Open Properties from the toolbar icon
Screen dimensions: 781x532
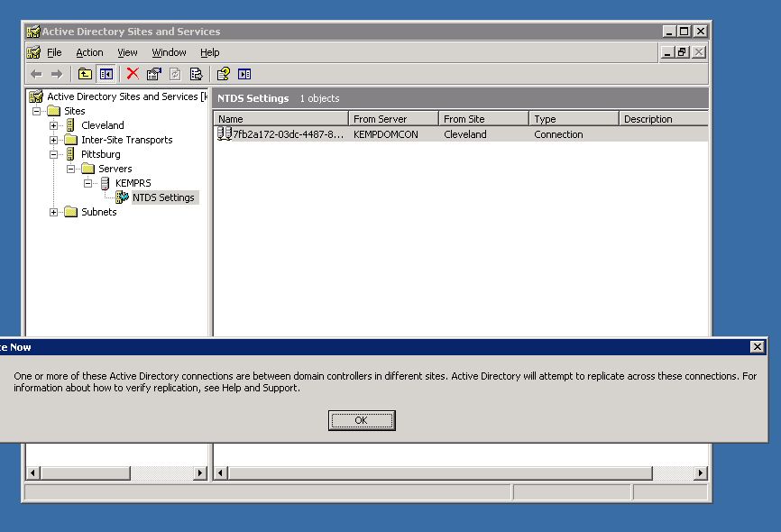coord(153,74)
